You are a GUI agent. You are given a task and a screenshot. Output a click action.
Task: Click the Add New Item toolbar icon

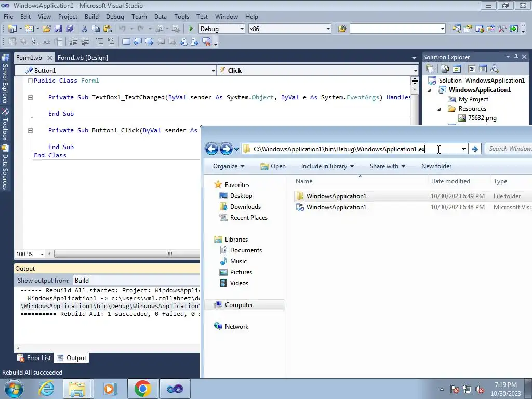pyautogui.click(x=30, y=29)
